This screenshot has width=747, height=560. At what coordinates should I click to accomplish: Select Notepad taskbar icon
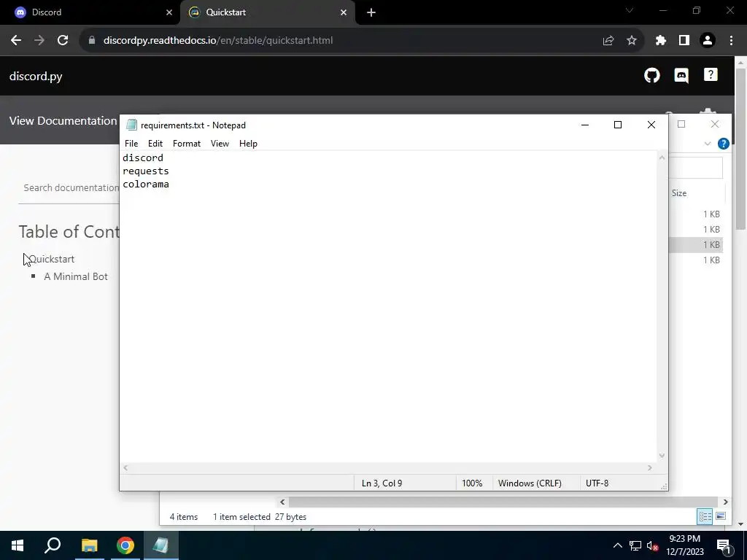[x=161, y=545]
